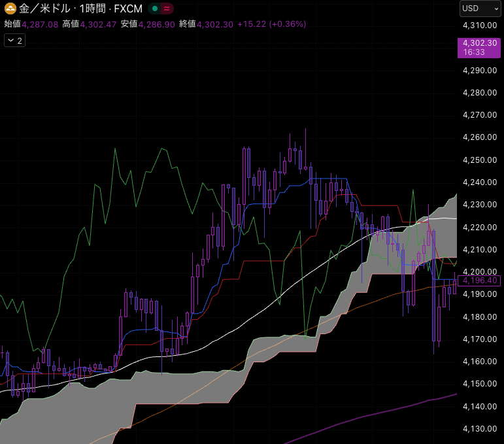Image resolution: width=504 pixels, height=444 pixels.
Task: Click the open value 4,287.08
Action: (40, 24)
